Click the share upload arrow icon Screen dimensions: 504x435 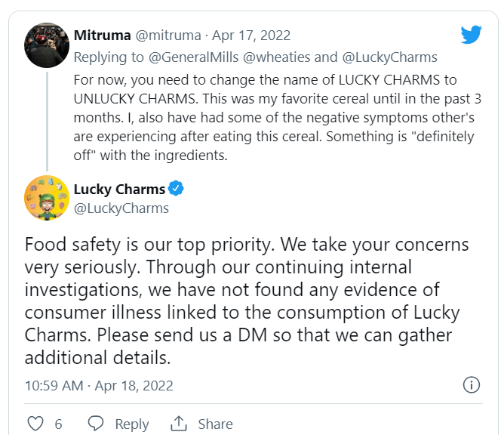pos(179,424)
